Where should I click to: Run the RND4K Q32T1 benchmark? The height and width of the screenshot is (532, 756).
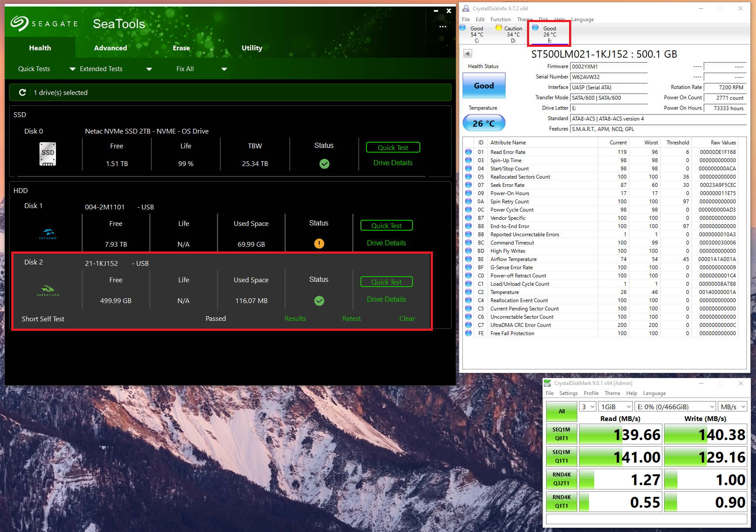562,479
